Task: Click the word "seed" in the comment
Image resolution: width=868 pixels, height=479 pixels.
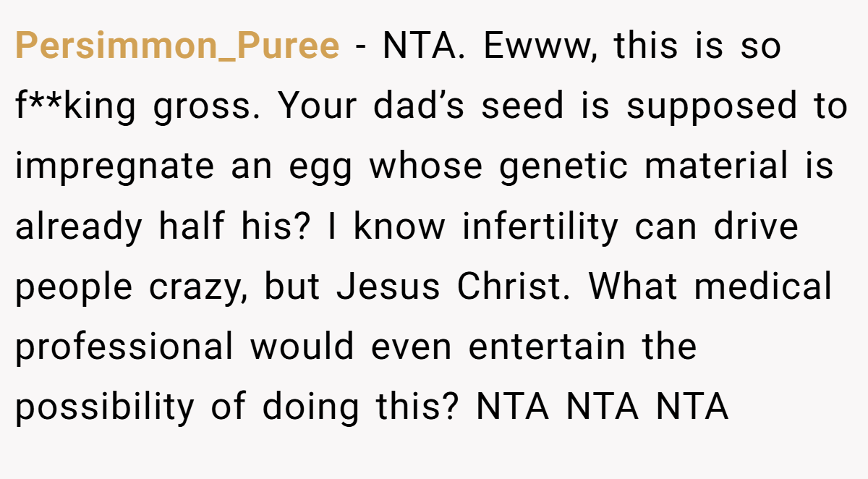Action: (522, 107)
